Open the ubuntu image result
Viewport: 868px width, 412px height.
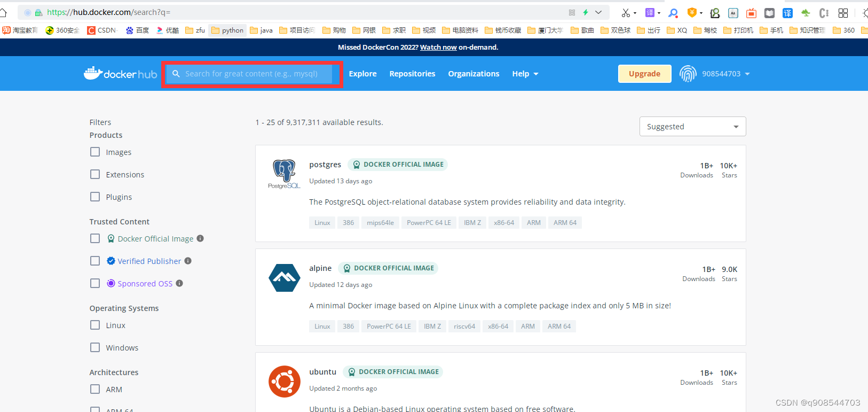click(323, 372)
